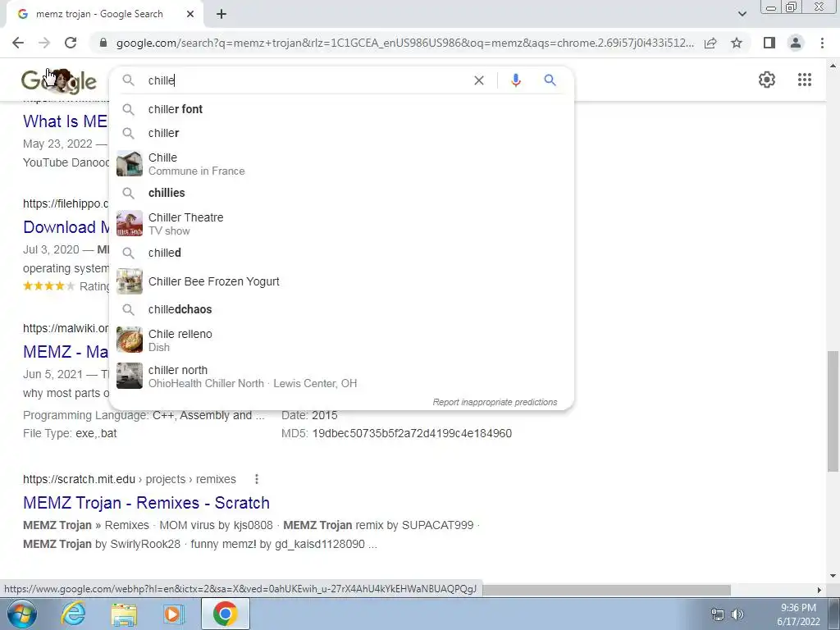Open 'MEMZ Trojan - Remixes - Scratch' result
The image size is (840, 630).
[146, 503]
